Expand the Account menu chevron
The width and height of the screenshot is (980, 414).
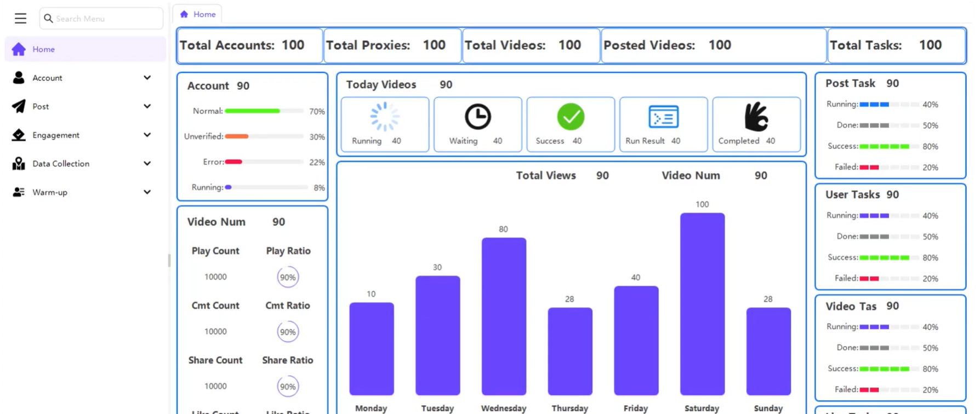tap(147, 78)
